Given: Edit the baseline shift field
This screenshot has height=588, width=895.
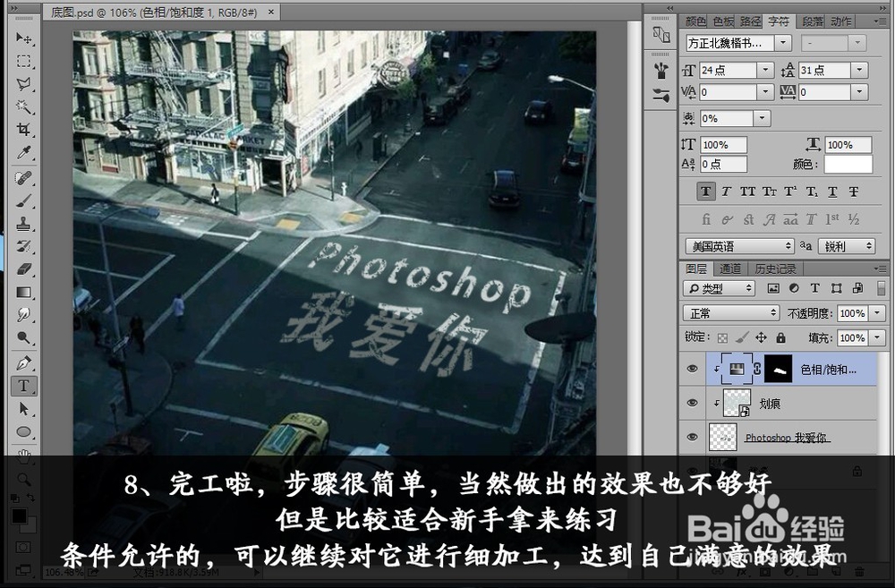Looking at the screenshot, I should tap(723, 164).
